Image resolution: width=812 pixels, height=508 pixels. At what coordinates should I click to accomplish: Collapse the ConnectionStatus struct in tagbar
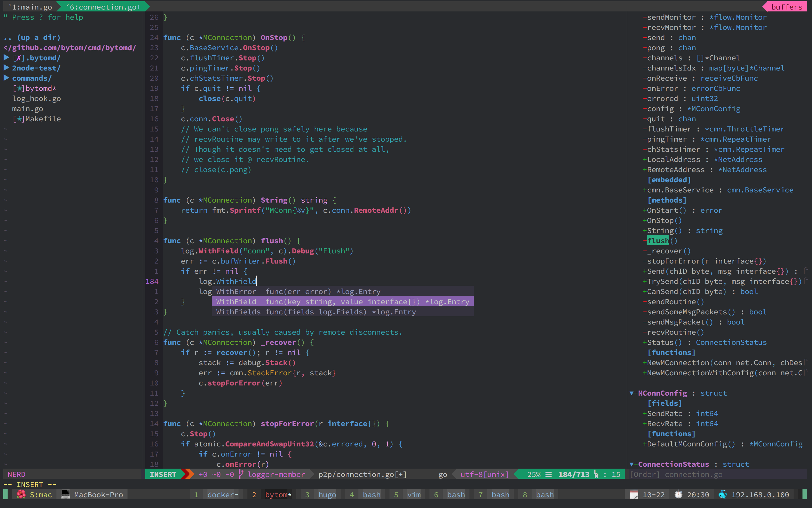click(632, 464)
